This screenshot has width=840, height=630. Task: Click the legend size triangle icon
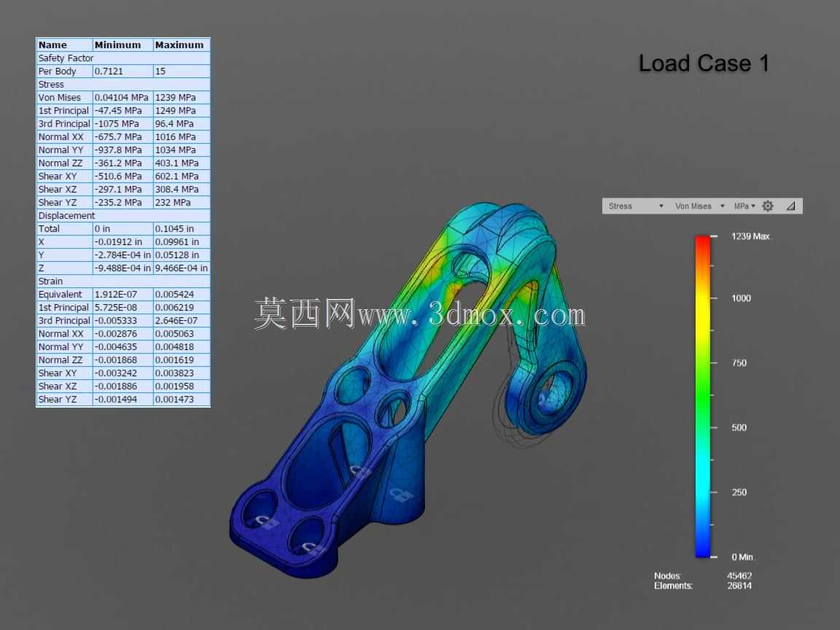point(790,206)
